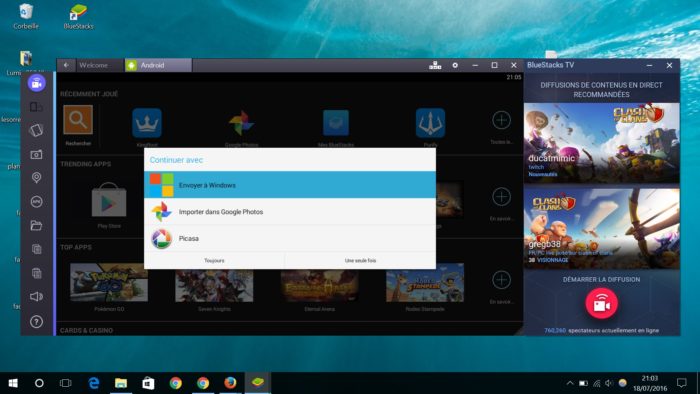Take a screenshot with sidebar camera icon
Screen dimensions: 700x394
(36, 154)
